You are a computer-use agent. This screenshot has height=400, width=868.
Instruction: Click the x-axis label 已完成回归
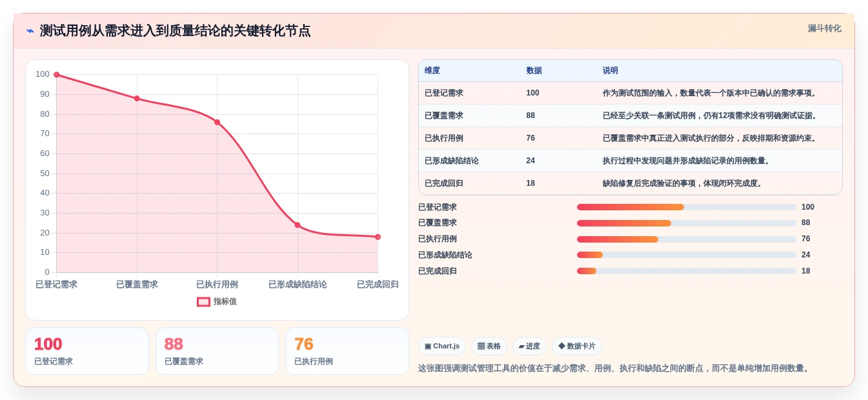pos(378,285)
